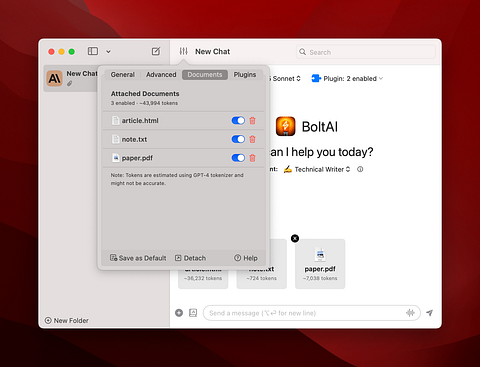The width and height of the screenshot is (480, 367).
Task: Switch to the Advanced tab
Action: point(161,75)
